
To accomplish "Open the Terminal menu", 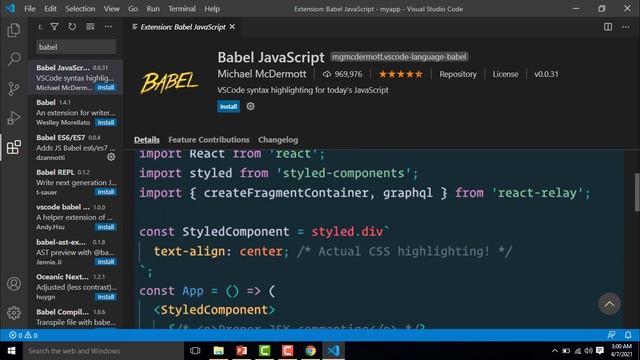I will tap(182, 9).
